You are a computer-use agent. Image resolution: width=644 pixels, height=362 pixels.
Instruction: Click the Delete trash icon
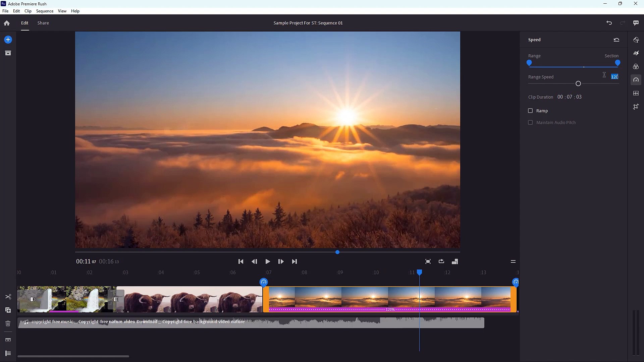[x=8, y=323]
